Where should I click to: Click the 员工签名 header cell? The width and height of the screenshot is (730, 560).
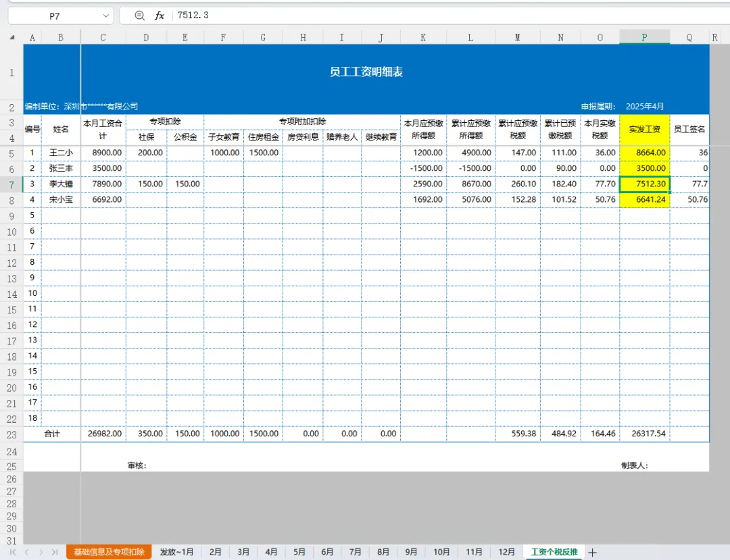689,129
